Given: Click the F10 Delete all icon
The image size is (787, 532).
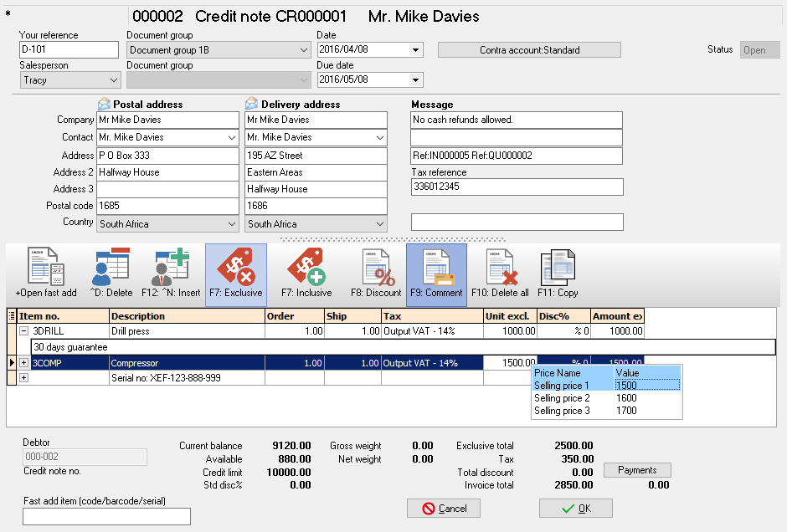Looking at the screenshot, I should 501,274.
